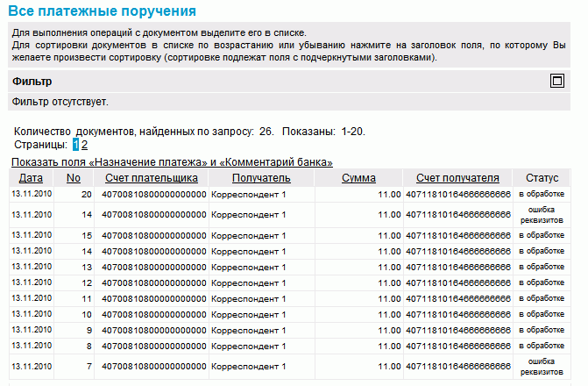Select document number 9 row
Screen dimensions: 588x386
coord(289,330)
